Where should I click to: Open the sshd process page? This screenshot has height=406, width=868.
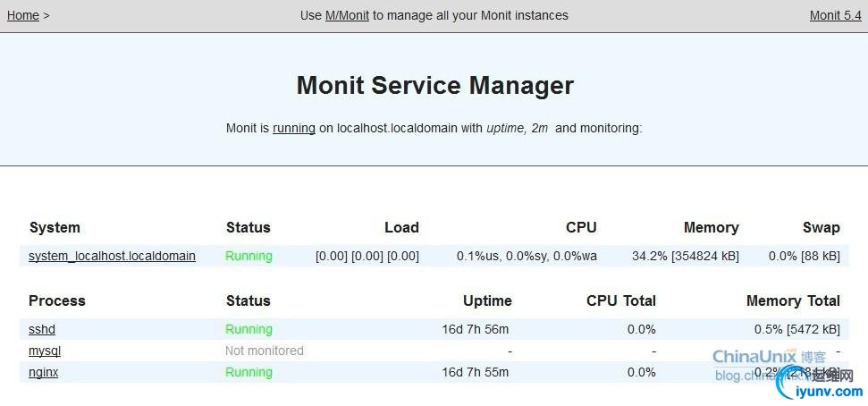[x=42, y=329]
